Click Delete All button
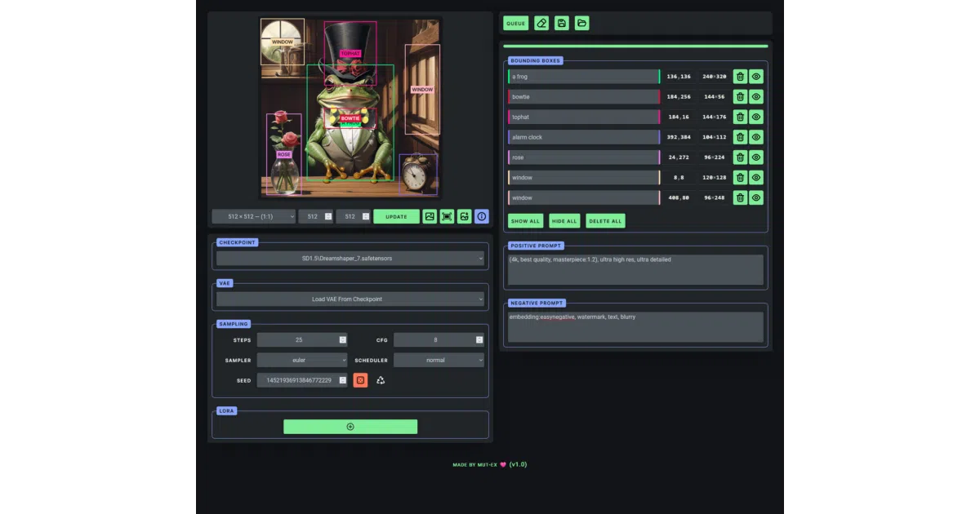The width and height of the screenshot is (980, 514). pos(605,221)
